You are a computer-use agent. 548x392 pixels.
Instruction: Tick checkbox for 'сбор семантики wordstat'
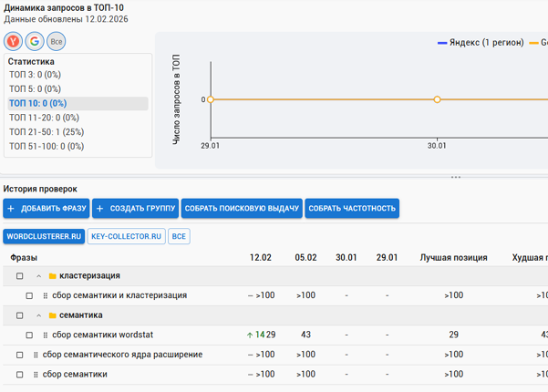29,335
